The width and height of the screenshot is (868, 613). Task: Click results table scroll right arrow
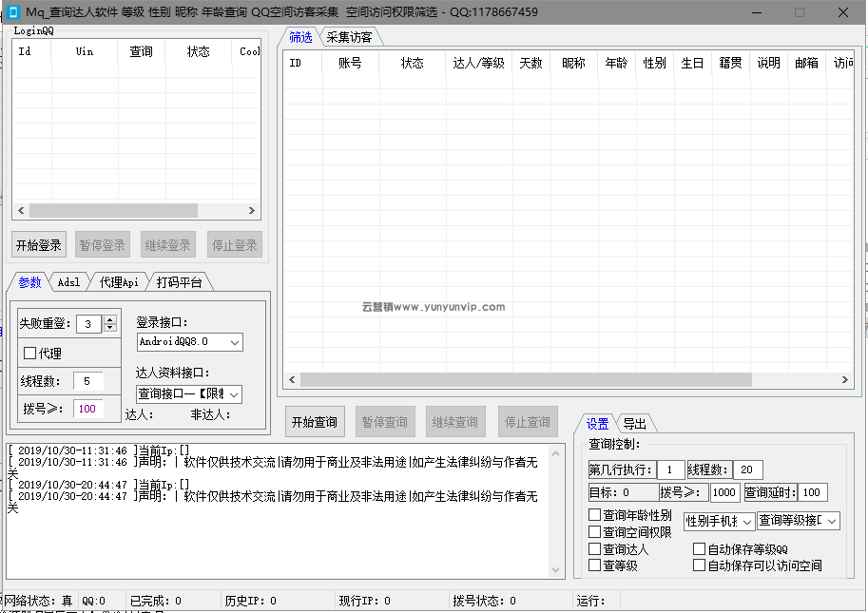pyautogui.click(x=845, y=379)
